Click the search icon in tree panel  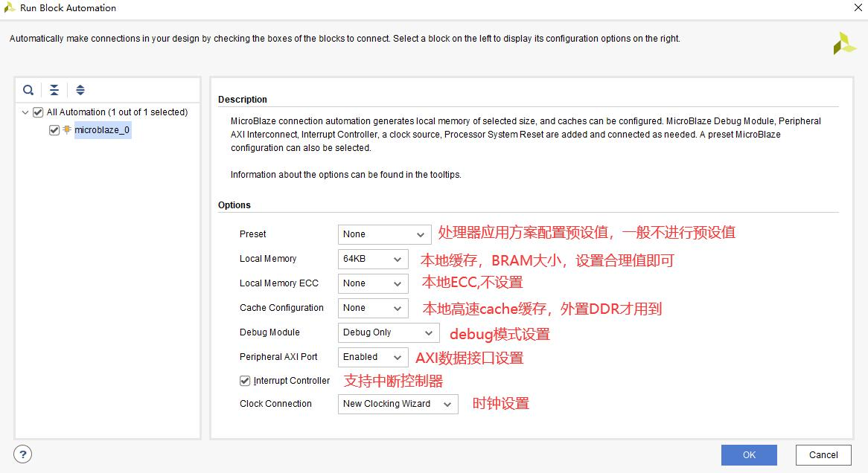click(x=28, y=90)
